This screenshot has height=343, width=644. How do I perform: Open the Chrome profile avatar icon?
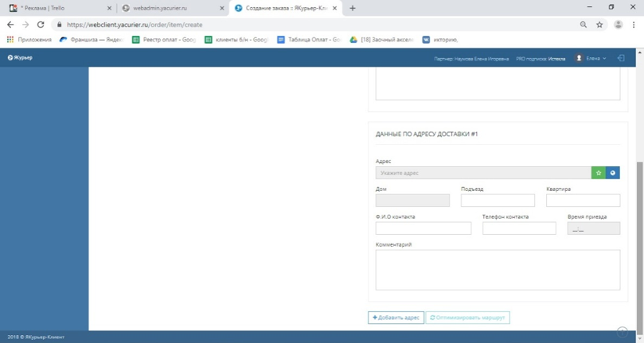618,25
